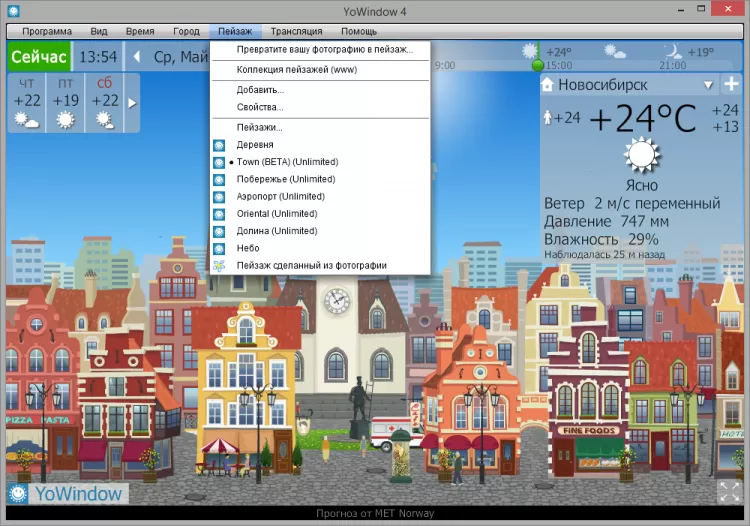Click the person feels-like temperature icon
Viewport: 750px width, 526px height.
[548, 118]
